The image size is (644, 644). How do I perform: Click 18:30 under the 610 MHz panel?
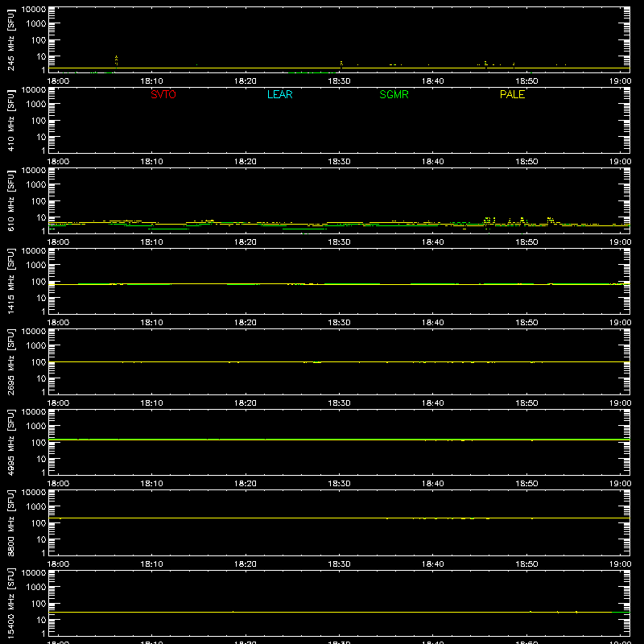coord(339,242)
